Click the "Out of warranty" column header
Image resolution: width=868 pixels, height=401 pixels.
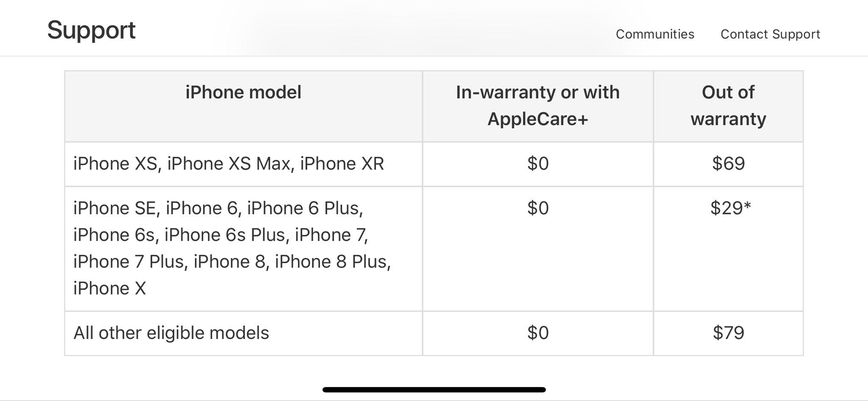point(728,106)
